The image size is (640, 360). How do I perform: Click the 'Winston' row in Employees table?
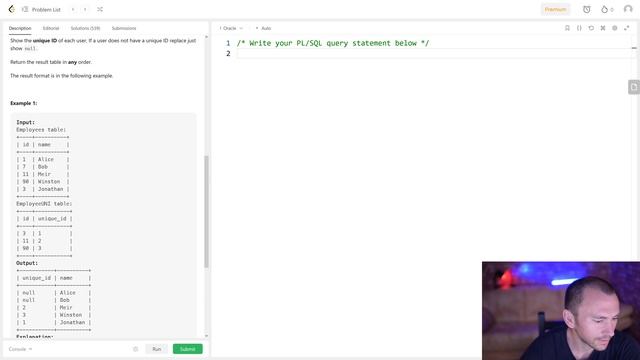43,182
